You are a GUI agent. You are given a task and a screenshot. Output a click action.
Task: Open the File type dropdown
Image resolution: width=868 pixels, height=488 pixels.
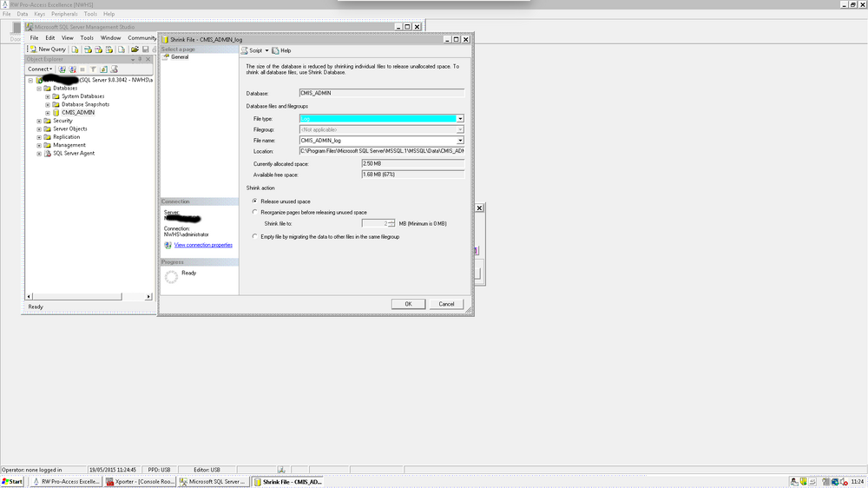tap(459, 119)
